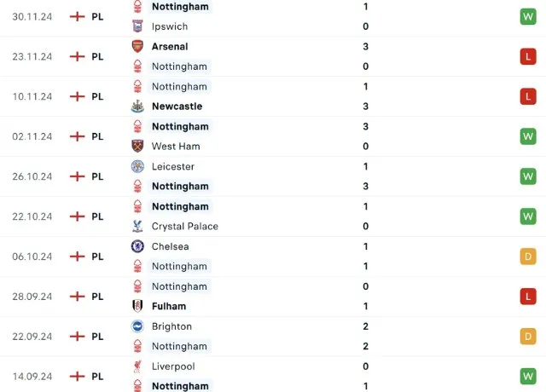Click the PL label on the 02.11.24 row
Viewport: 546px width, 392px height.
(97, 136)
